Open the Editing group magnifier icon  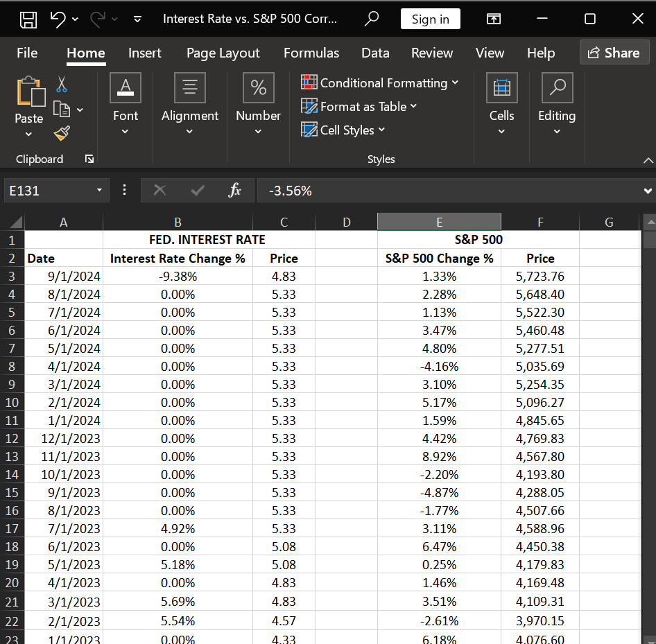click(x=556, y=87)
